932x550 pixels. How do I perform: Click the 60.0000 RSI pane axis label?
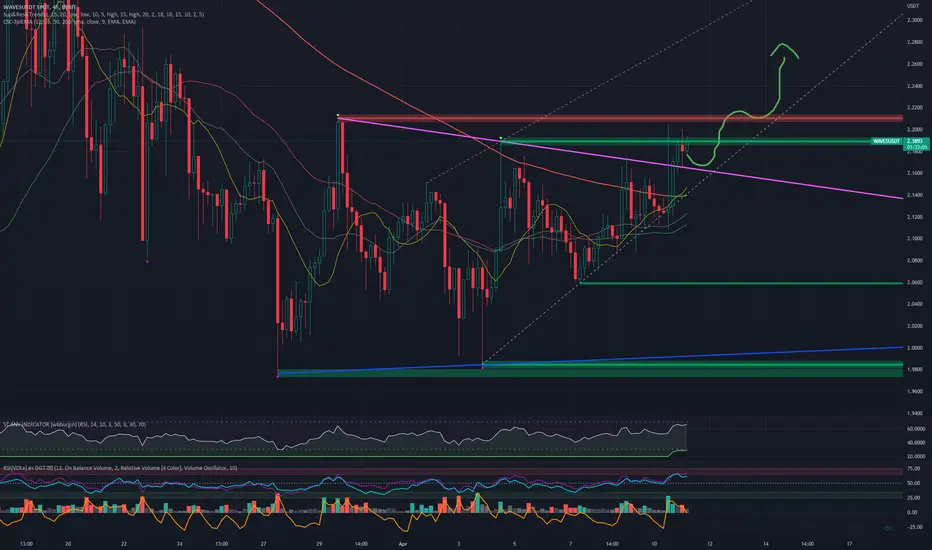click(916, 429)
